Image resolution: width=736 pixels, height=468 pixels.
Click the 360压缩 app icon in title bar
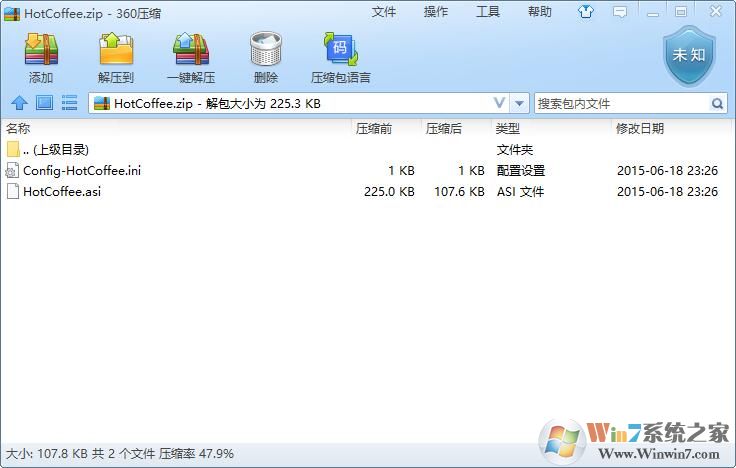coord(12,13)
